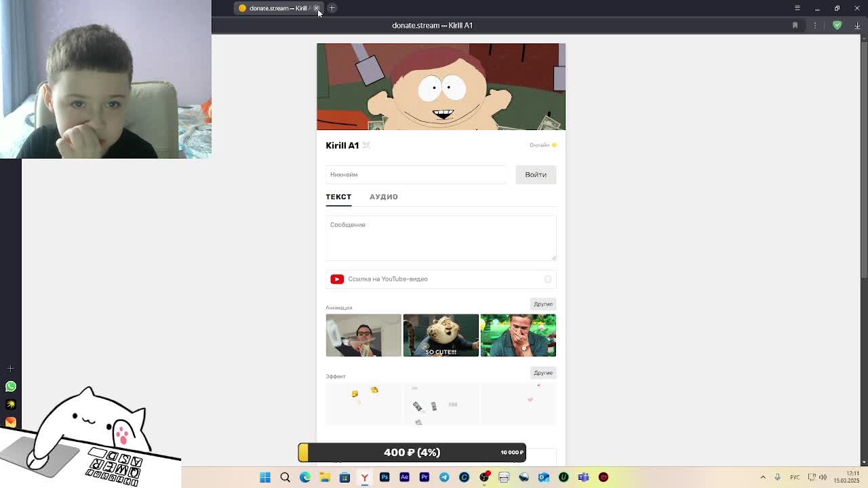Open Photoshop from taskbar
Image resolution: width=868 pixels, height=488 pixels.
(x=384, y=477)
